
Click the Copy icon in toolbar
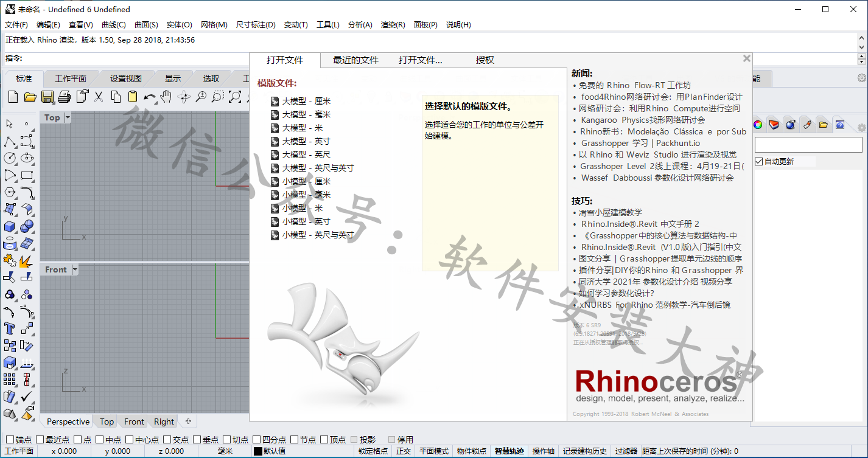pyautogui.click(x=116, y=97)
